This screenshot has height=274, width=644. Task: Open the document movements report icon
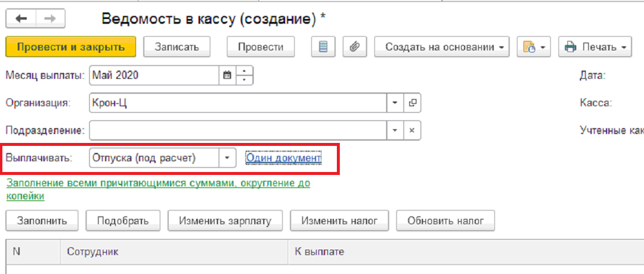tap(324, 47)
